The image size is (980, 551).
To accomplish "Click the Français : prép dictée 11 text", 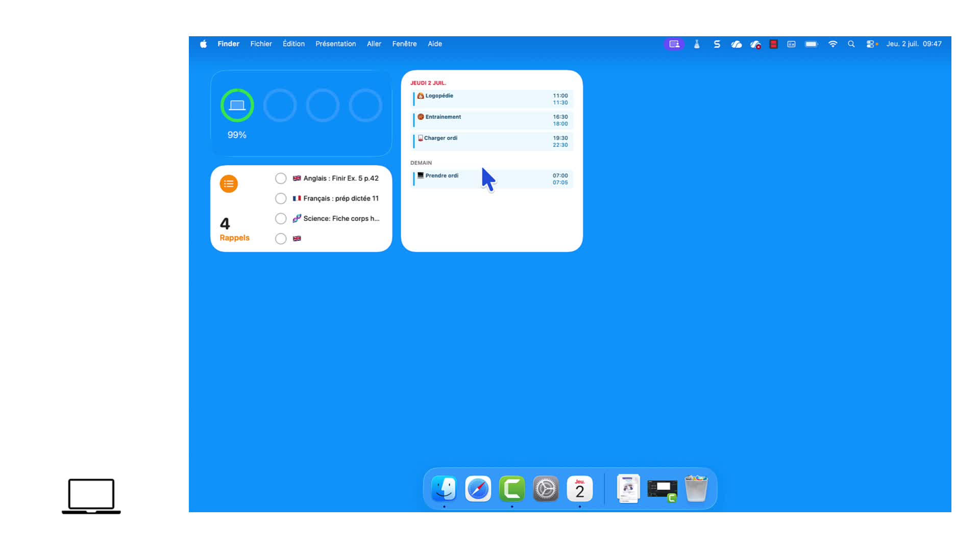I will 341,198.
